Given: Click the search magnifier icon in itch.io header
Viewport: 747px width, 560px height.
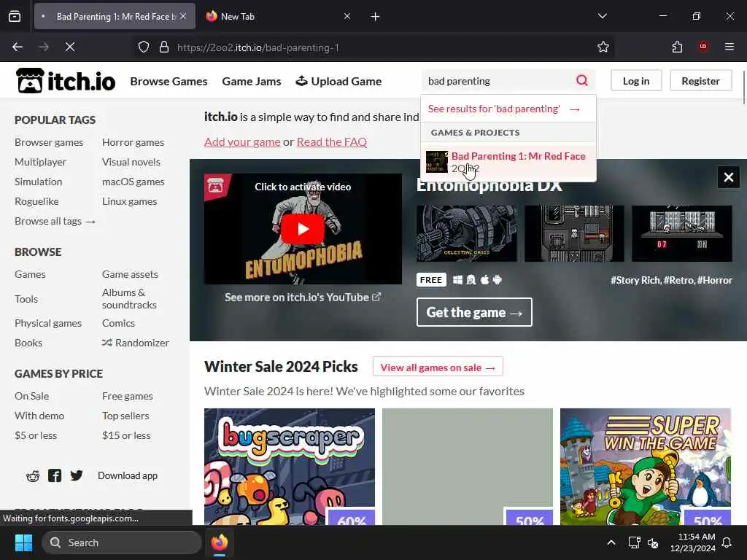Looking at the screenshot, I should coord(581,80).
